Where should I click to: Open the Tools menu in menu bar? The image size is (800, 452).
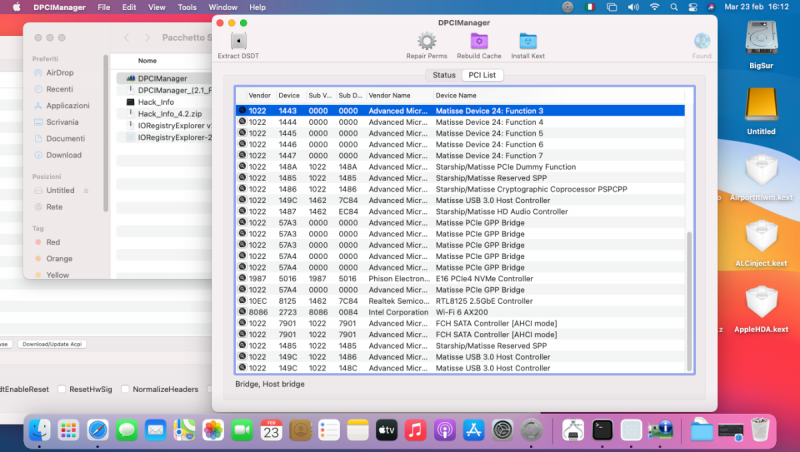coord(187,7)
